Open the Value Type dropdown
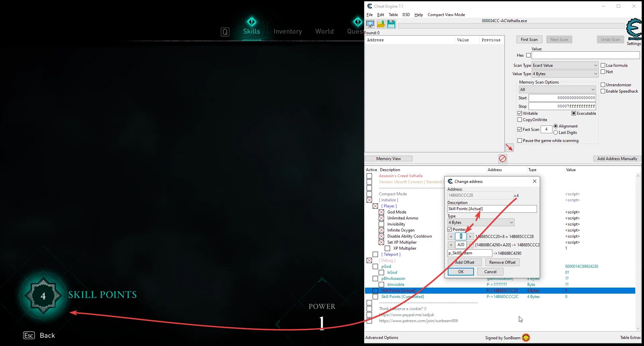This screenshot has width=644, height=346. 565,74
